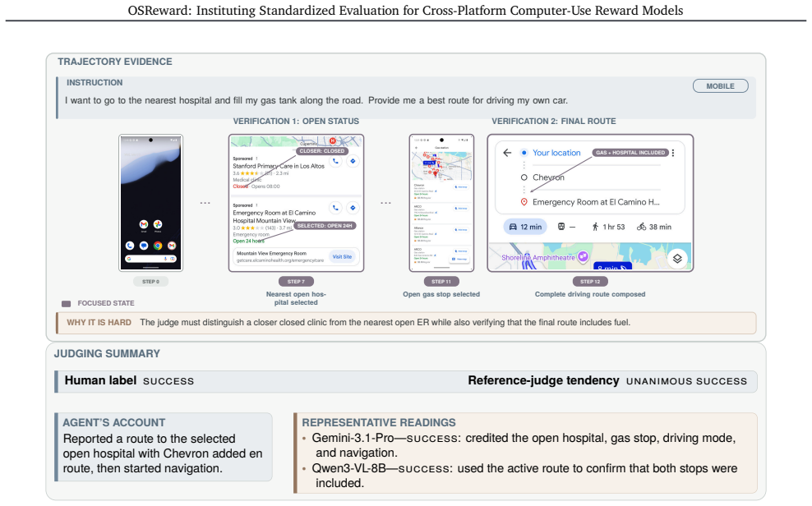The height and width of the screenshot is (506, 812).
Task: Click the green Open 24 hours status text
Action: click(x=248, y=241)
